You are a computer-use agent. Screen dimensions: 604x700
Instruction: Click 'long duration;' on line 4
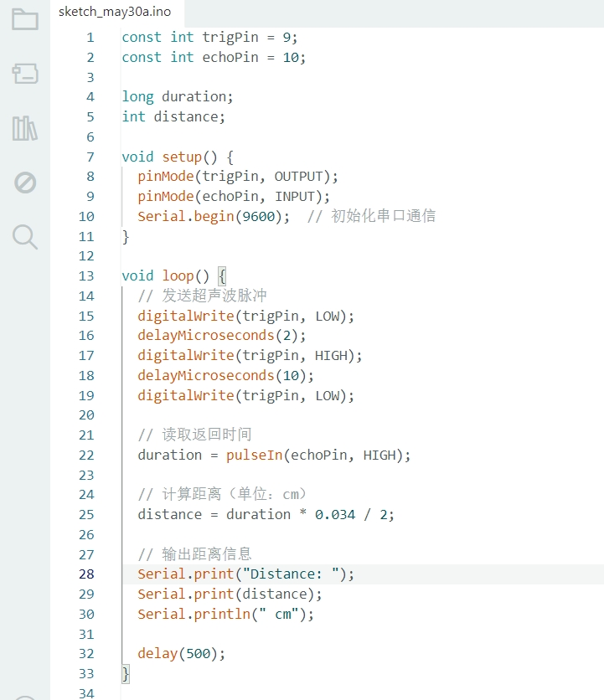(x=178, y=97)
